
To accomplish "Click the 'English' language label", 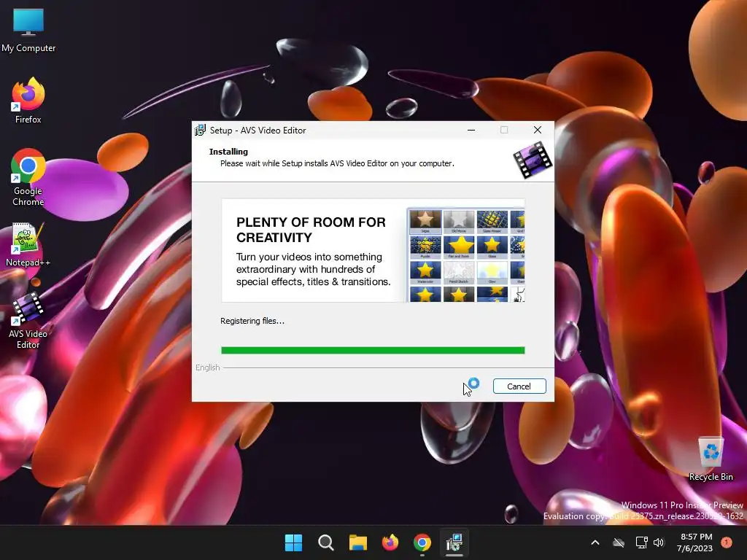I will coord(208,367).
